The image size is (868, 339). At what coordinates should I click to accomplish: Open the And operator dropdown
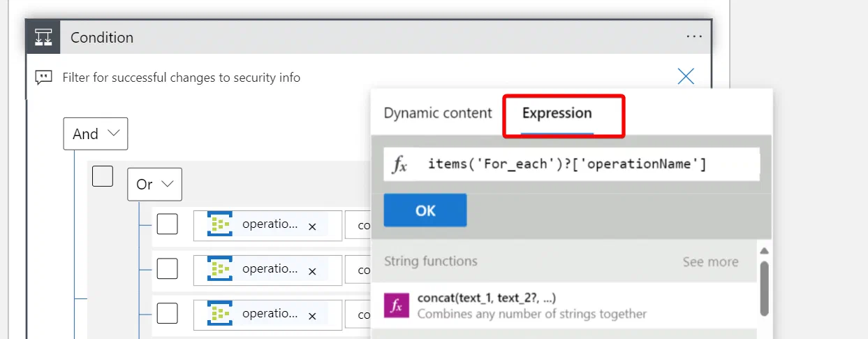pos(96,134)
